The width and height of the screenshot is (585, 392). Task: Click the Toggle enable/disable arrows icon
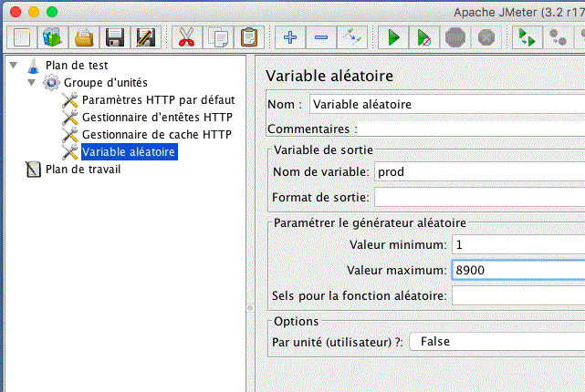(x=351, y=37)
